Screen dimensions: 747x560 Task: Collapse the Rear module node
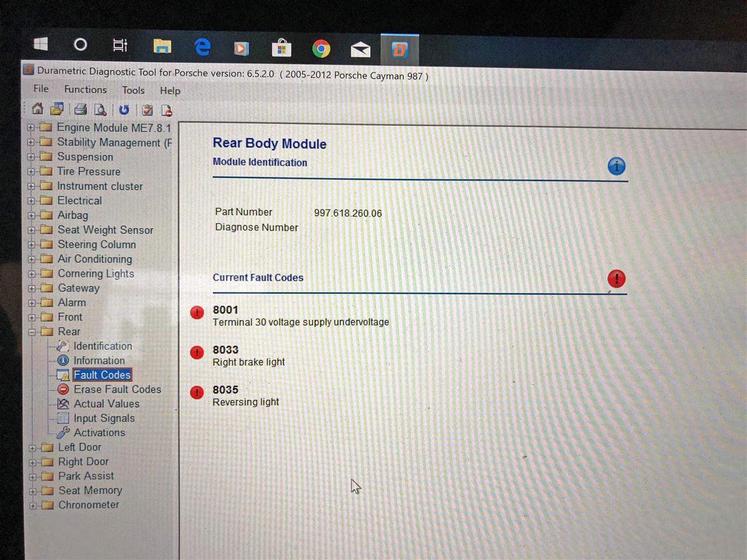[x=32, y=332]
